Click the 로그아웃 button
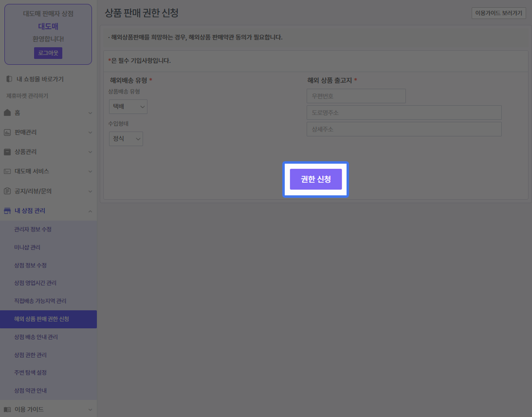This screenshot has width=532, height=417. point(48,53)
